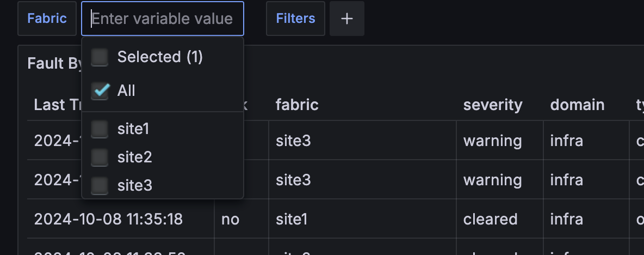Toggle the Selected (1) checkbox
The height and width of the screenshot is (255, 644).
tap(100, 57)
